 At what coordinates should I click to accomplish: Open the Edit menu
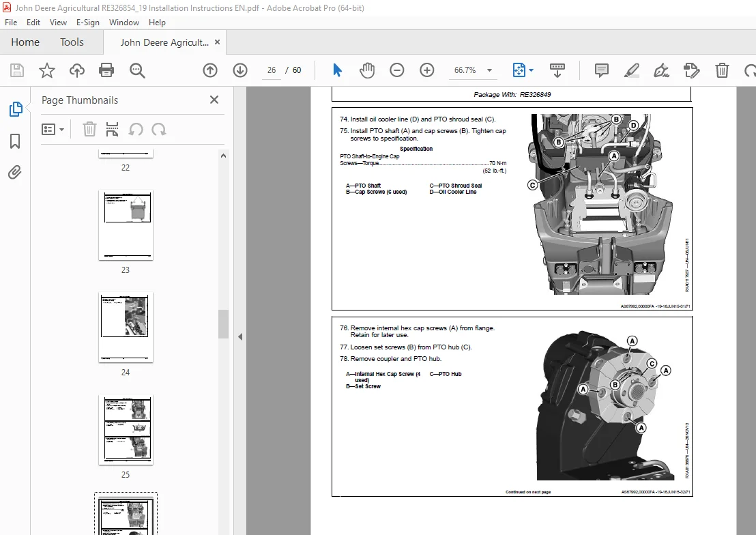(x=33, y=23)
